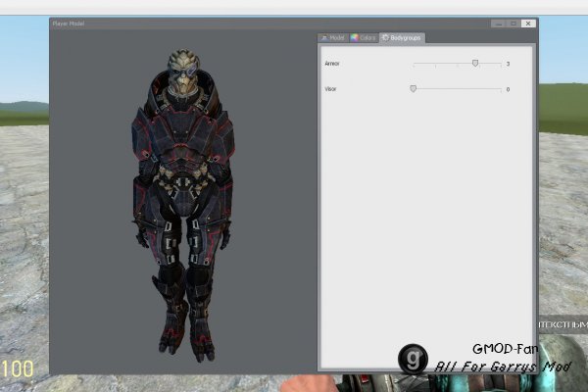This screenshot has width=588, height=392.
Task: Click the Visor value field showing 0
Action: tap(508, 89)
